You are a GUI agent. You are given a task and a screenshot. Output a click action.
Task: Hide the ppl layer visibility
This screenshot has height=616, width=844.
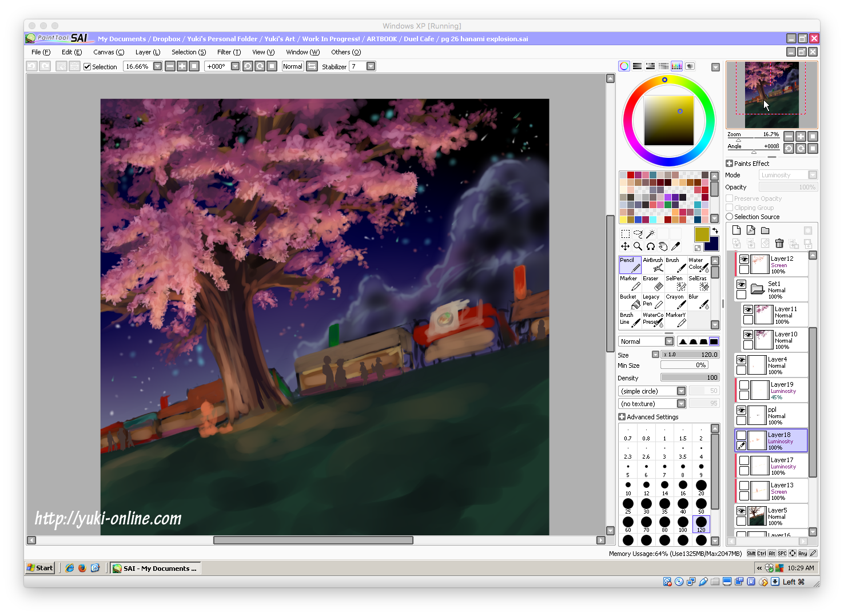741,410
